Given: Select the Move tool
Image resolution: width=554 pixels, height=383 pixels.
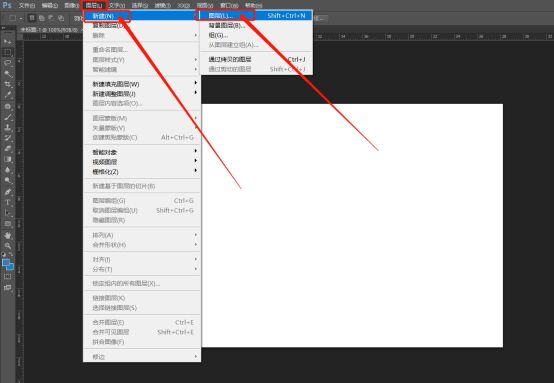Looking at the screenshot, I should 7,42.
